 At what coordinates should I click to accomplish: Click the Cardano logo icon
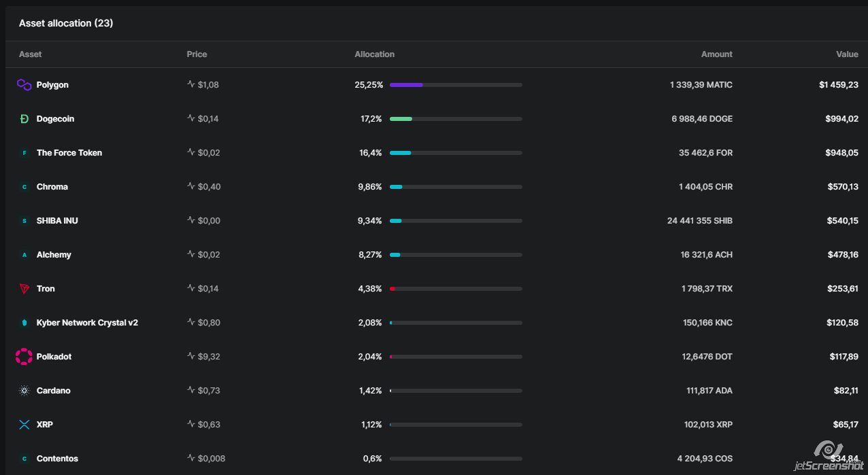pyautogui.click(x=24, y=391)
